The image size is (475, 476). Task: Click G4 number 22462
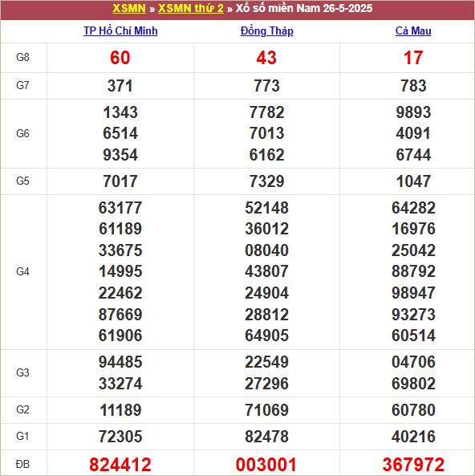coord(120,293)
